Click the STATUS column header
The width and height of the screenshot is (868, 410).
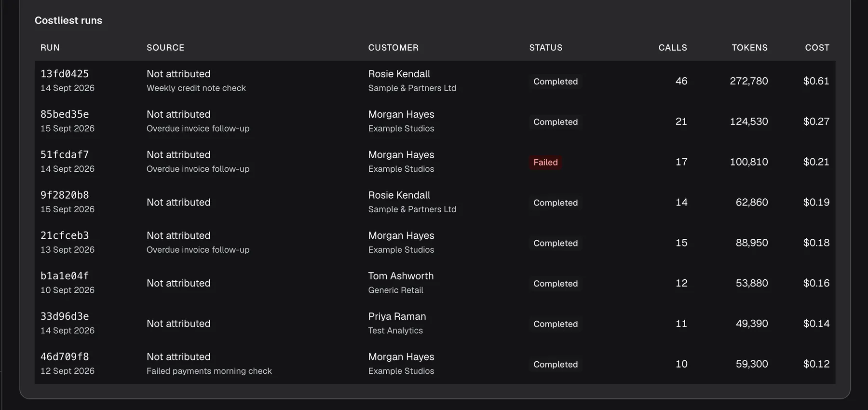pos(546,48)
